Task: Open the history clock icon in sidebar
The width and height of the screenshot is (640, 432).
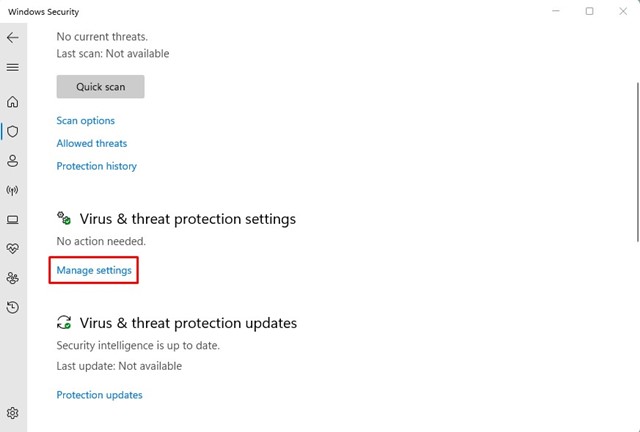Action: pos(12,307)
